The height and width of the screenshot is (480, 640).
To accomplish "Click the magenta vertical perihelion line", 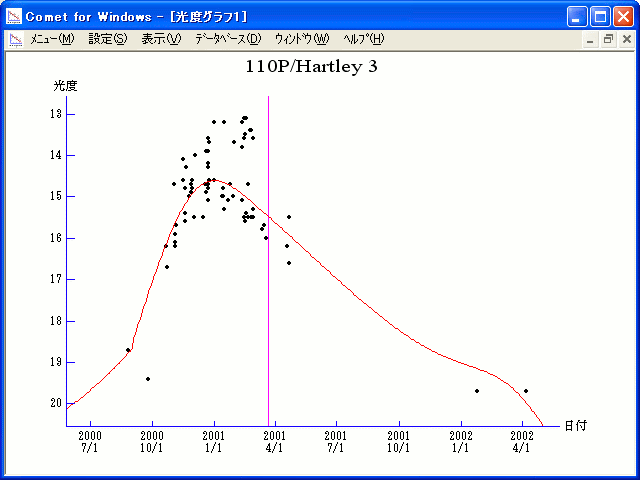I will [x=268, y=300].
